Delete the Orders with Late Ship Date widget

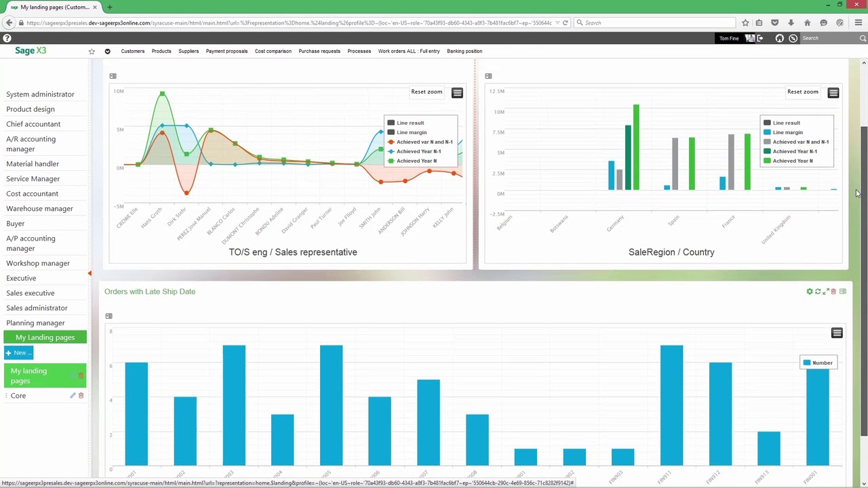pyautogui.click(x=834, y=291)
